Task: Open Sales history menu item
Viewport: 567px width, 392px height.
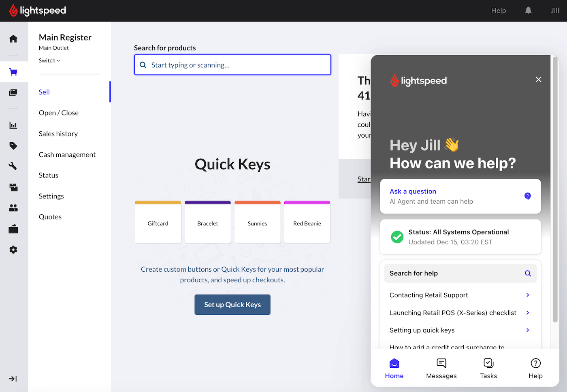Action: pos(58,134)
